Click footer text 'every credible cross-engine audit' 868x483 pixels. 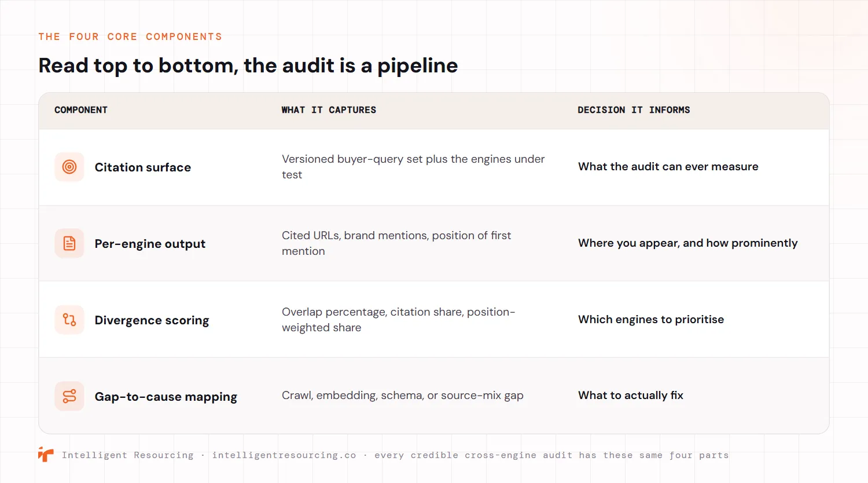click(x=473, y=455)
